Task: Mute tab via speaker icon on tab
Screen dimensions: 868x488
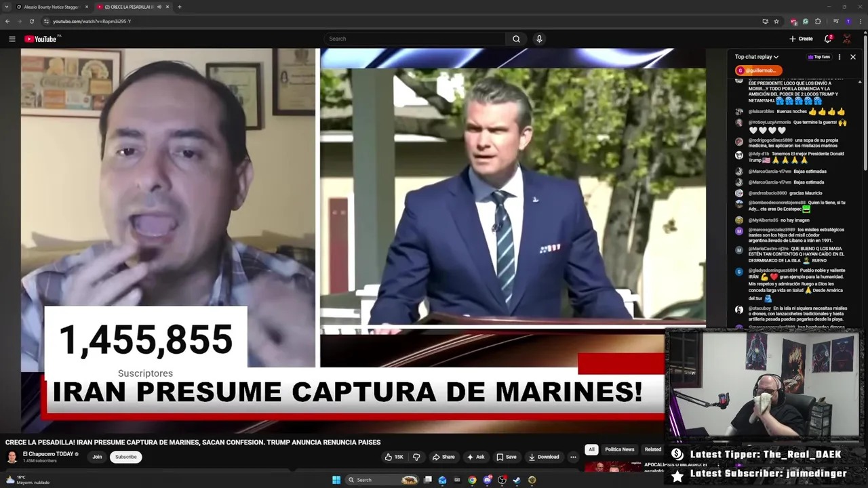Action: pyautogui.click(x=159, y=7)
